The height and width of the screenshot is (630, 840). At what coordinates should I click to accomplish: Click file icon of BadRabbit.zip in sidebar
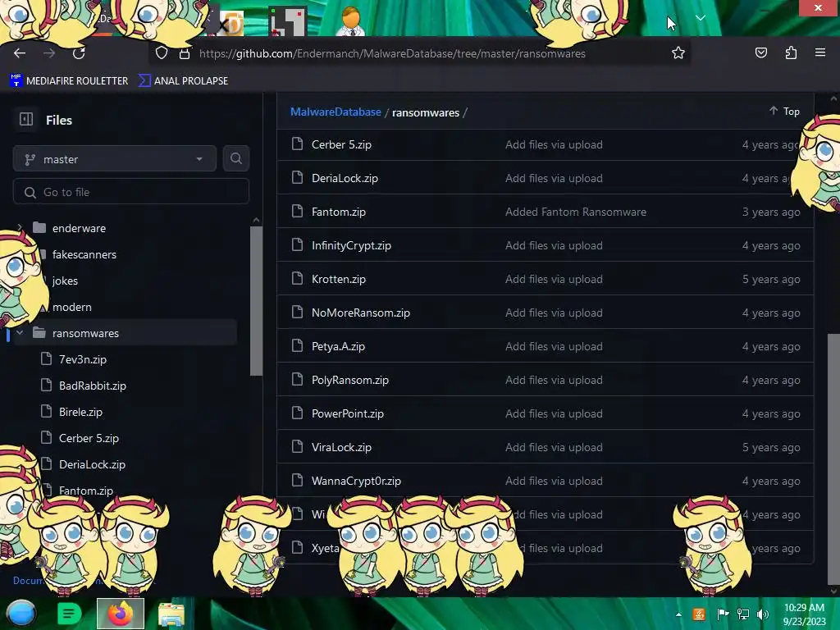pyautogui.click(x=47, y=386)
